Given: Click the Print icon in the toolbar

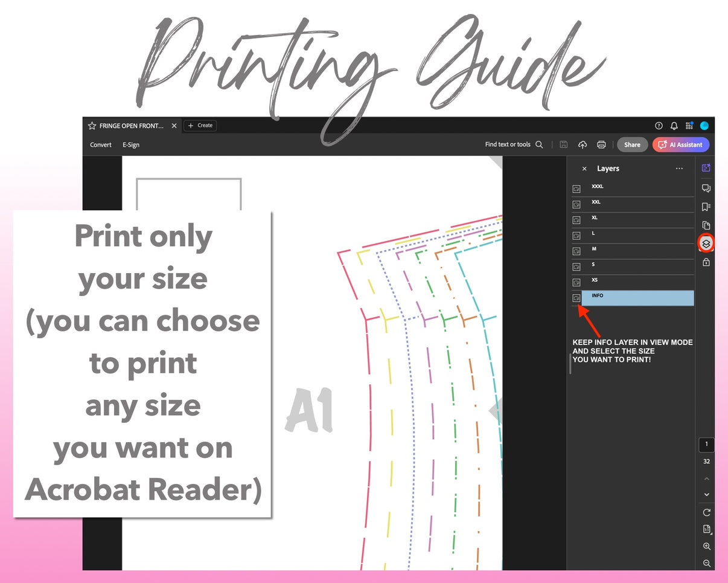Looking at the screenshot, I should (x=601, y=144).
